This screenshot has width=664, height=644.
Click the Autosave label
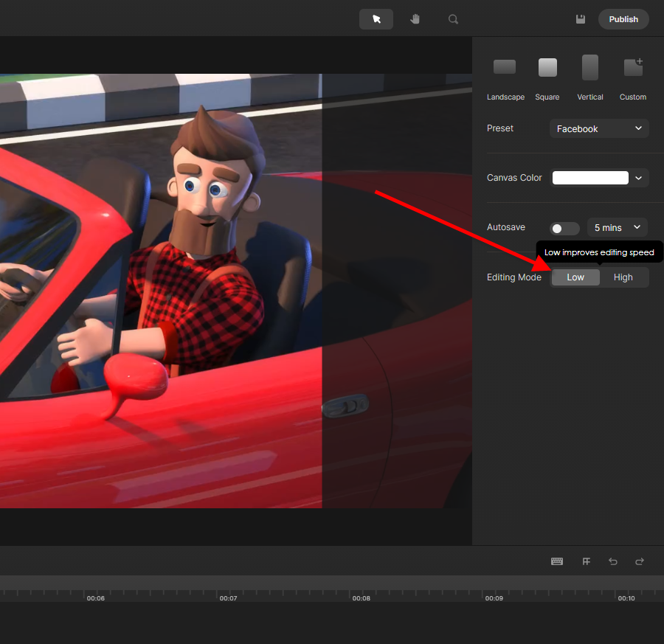tap(505, 227)
